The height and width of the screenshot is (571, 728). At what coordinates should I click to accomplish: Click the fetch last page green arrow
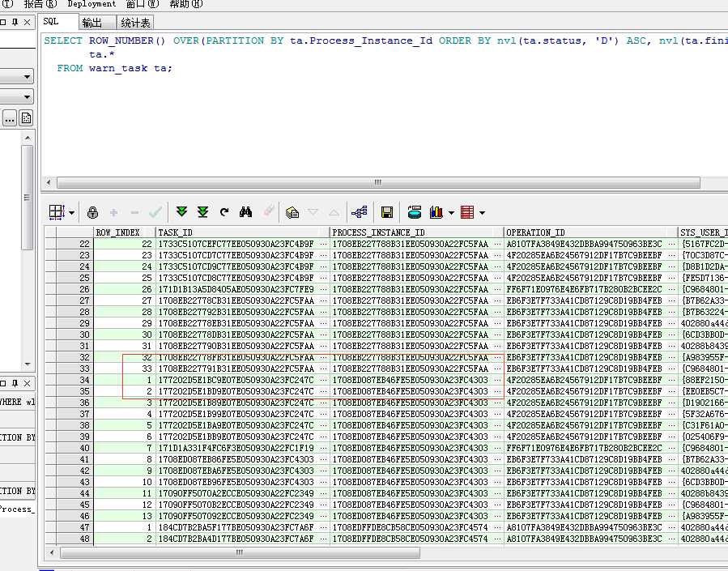(202, 212)
